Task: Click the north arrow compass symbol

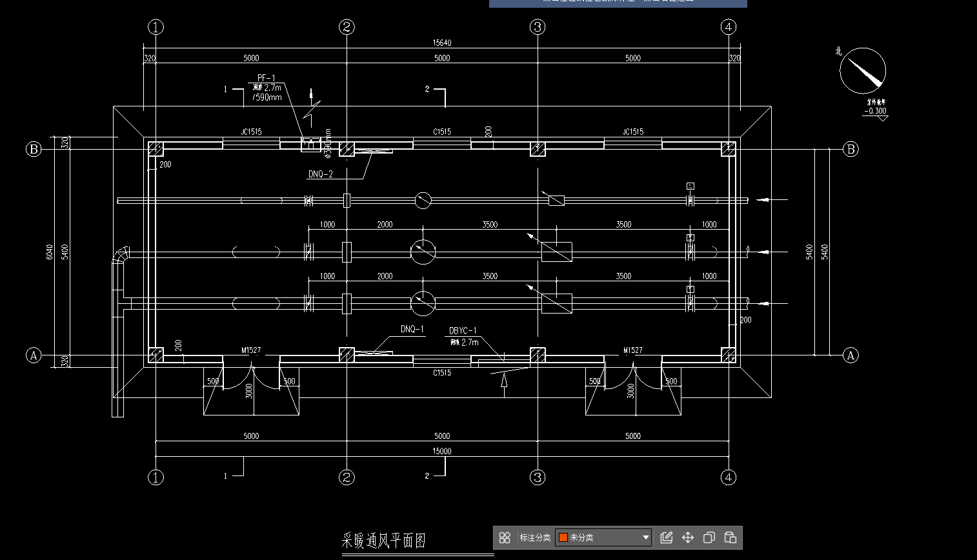Action: point(863,70)
